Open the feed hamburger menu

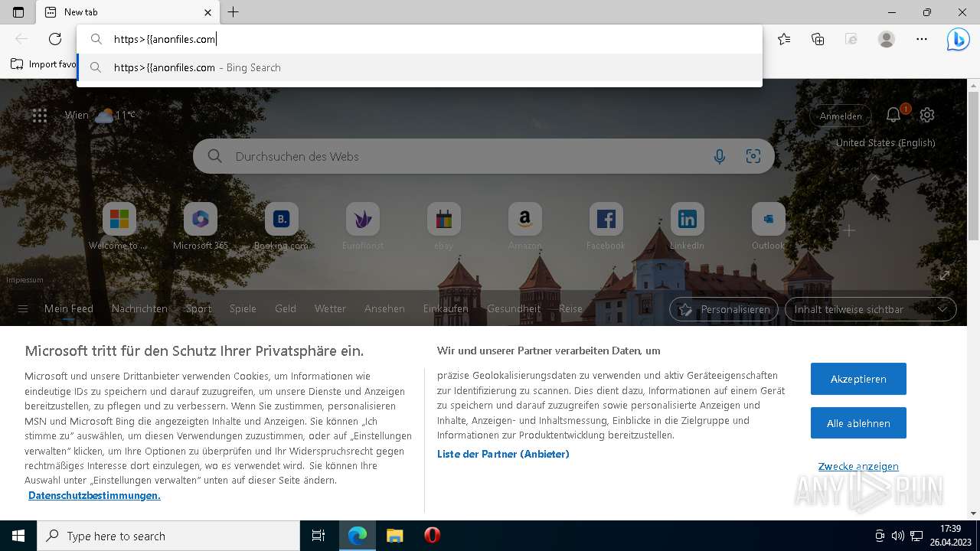[23, 309]
